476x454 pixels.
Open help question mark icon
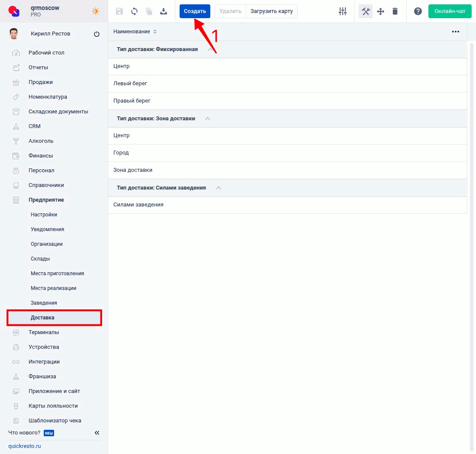[x=418, y=11]
